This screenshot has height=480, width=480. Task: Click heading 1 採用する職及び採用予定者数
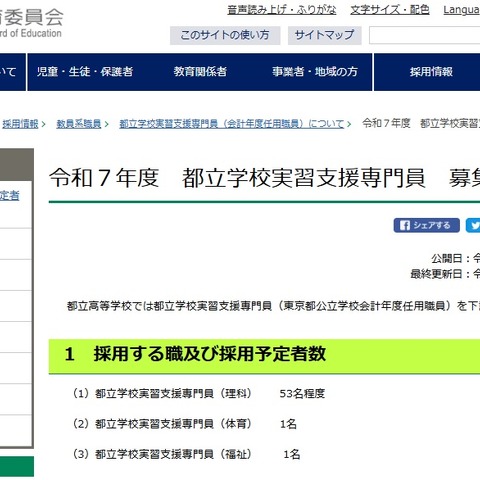point(196,354)
